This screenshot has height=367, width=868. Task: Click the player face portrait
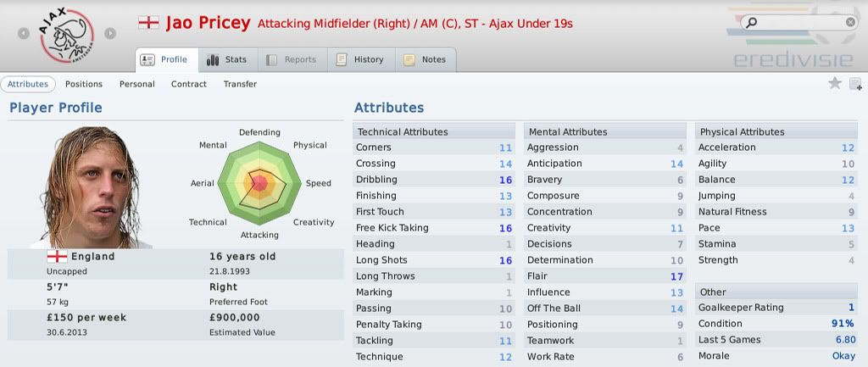coord(92,187)
